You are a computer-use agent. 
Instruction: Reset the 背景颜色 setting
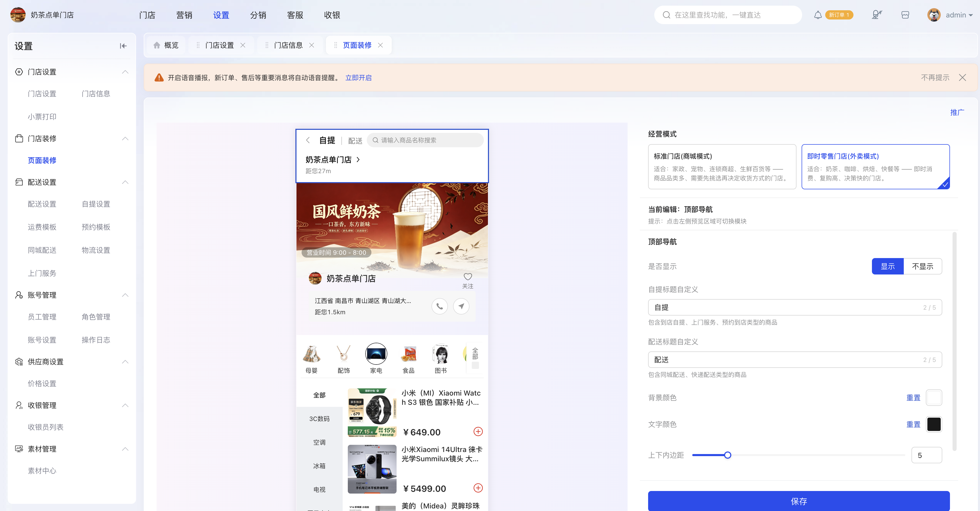coord(913,397)
